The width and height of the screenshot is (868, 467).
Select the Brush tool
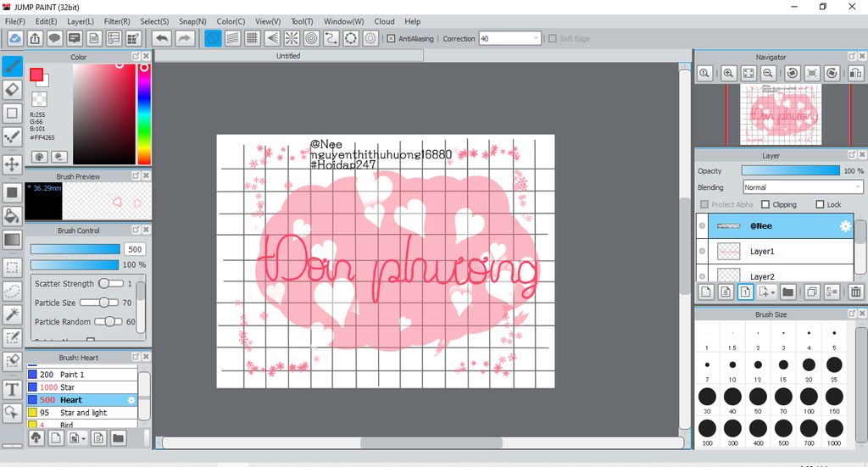click(x=12, y=66)
